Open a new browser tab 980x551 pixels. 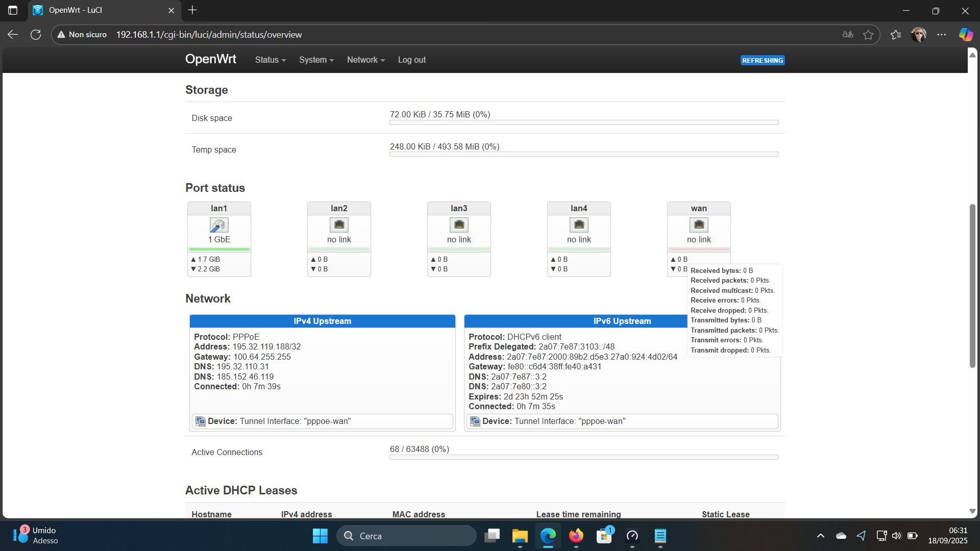[192, 10]
